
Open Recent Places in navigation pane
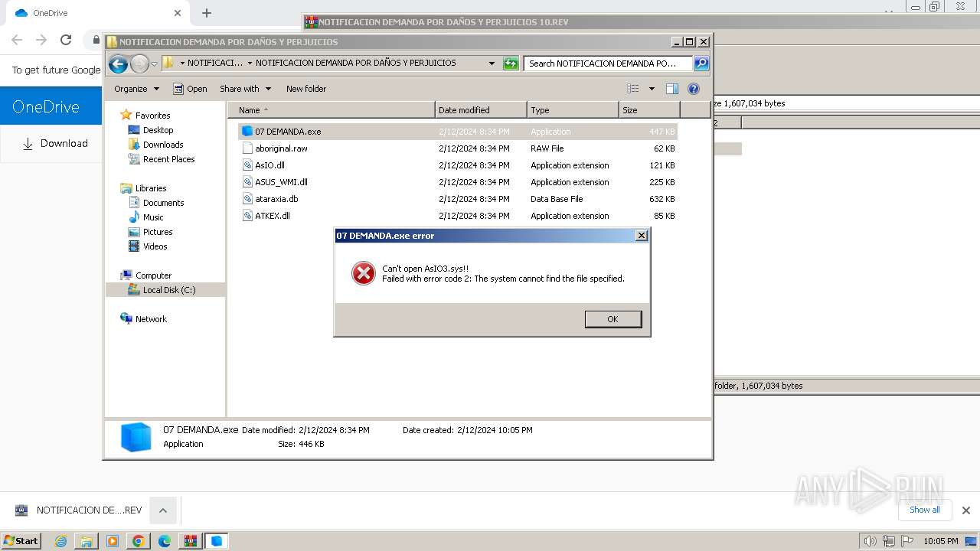pos(168,159)
